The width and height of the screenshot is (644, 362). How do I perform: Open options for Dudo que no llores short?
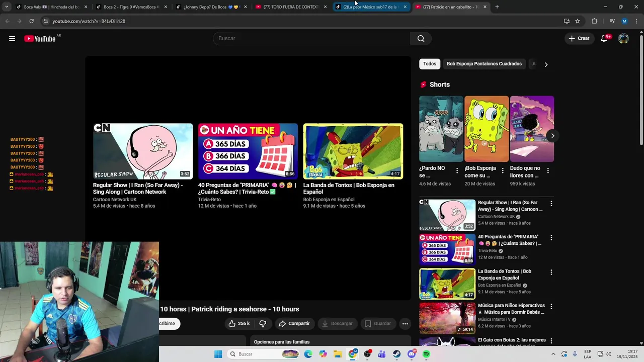click(548, 171)
